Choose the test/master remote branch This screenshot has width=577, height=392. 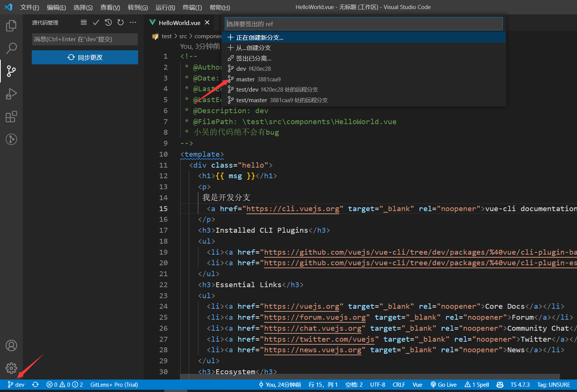point(364,100)
